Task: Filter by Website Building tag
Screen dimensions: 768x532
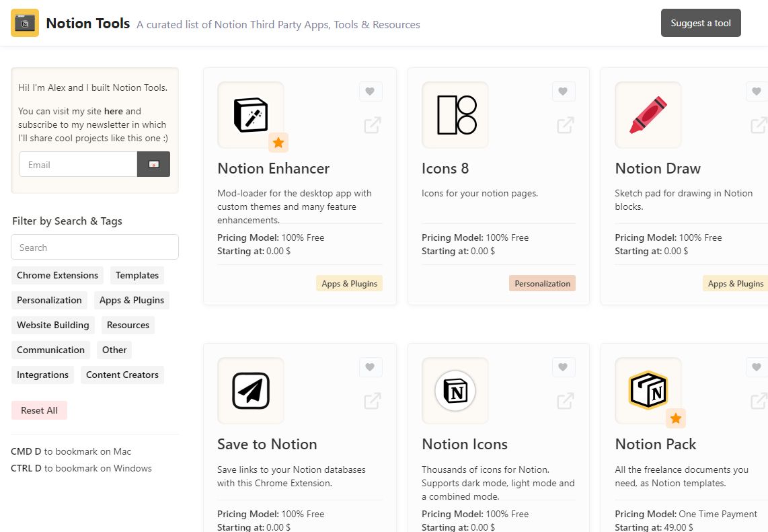Action: [53, 326]
